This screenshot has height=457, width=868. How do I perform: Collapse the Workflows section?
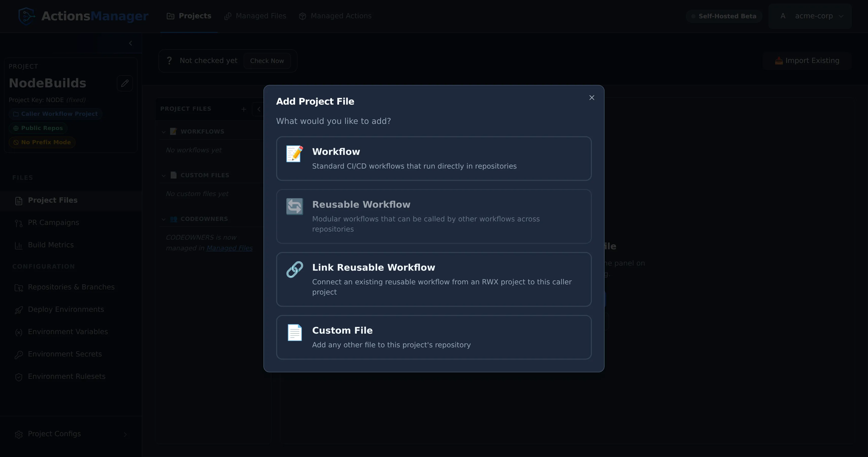(164, 132)
